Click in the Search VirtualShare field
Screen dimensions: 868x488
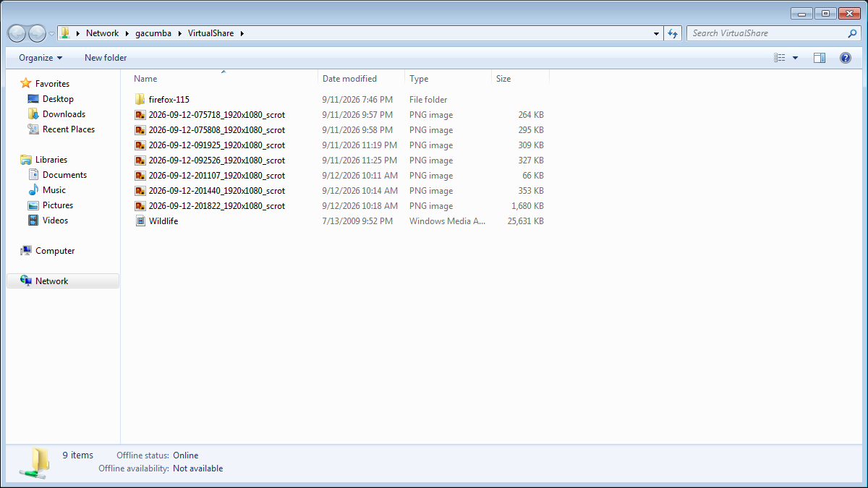point(767,33)
